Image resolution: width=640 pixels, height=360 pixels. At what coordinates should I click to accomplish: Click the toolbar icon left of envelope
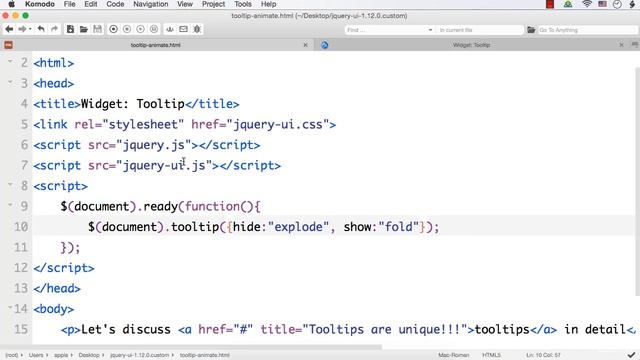point(170,29)
